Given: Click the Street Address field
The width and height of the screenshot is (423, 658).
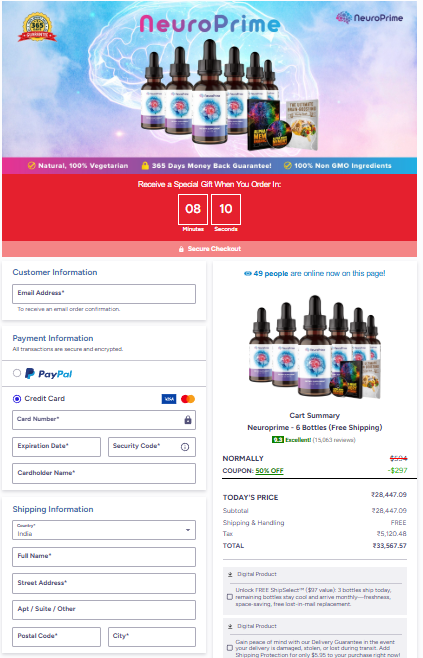Looking at the screenshot, I should coord(104,583).
